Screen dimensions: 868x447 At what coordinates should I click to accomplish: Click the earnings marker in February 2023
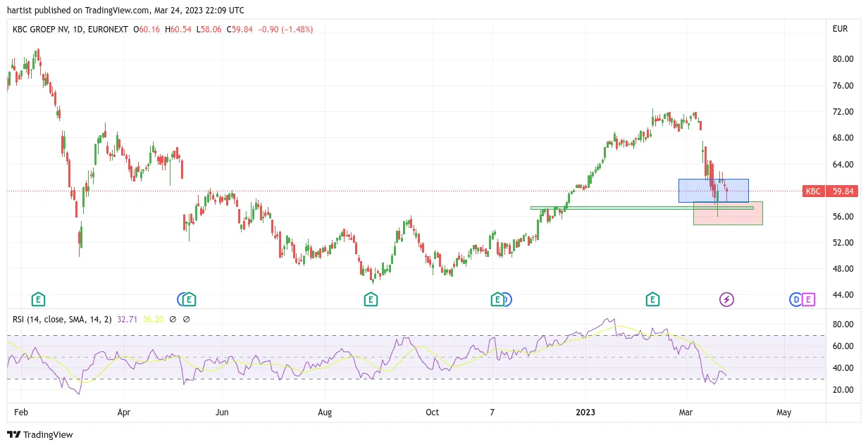click(x=652, y=300)
